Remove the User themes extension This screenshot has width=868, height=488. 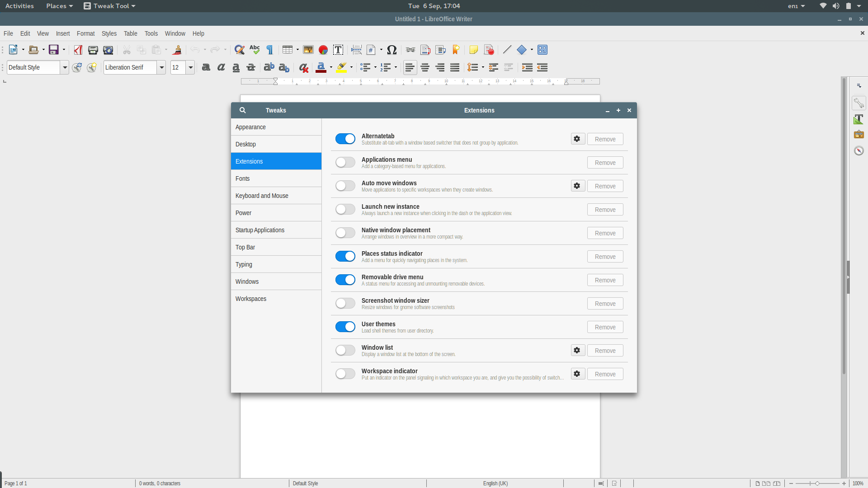pos(605,327)
